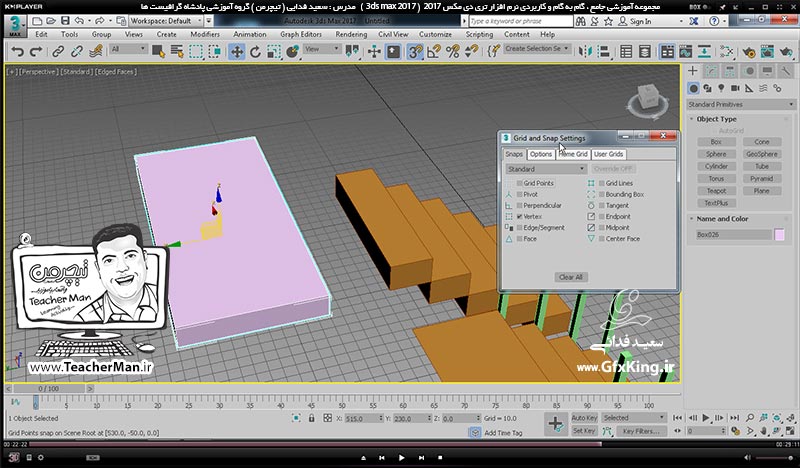This screenshot has height=468, width=800.
Task: Toggle the Percent Snap button
Action: pyautogui.click(x=453, y=52)
